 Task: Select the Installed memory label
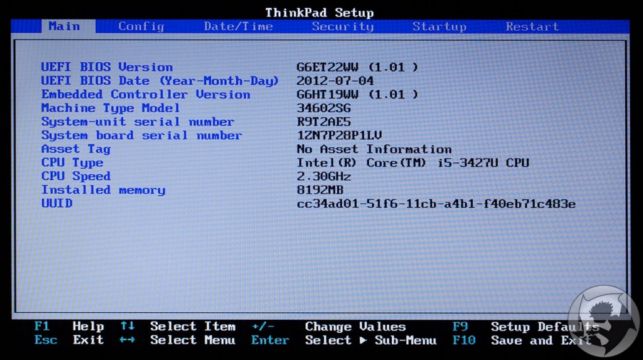coord(103,190)
